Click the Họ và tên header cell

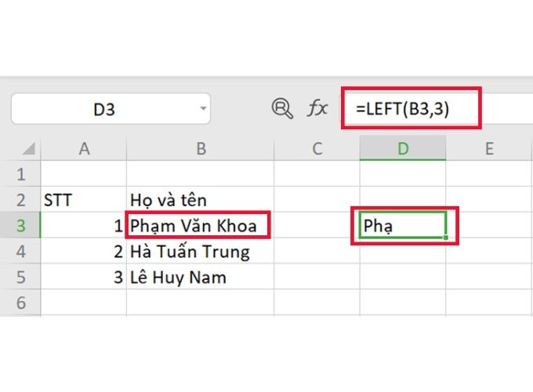pos(201,200)
